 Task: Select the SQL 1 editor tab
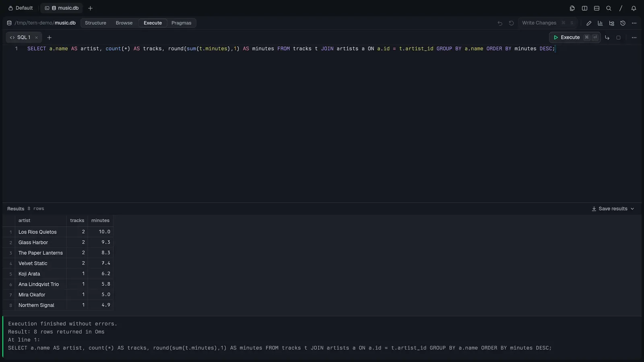click(23, 37)
